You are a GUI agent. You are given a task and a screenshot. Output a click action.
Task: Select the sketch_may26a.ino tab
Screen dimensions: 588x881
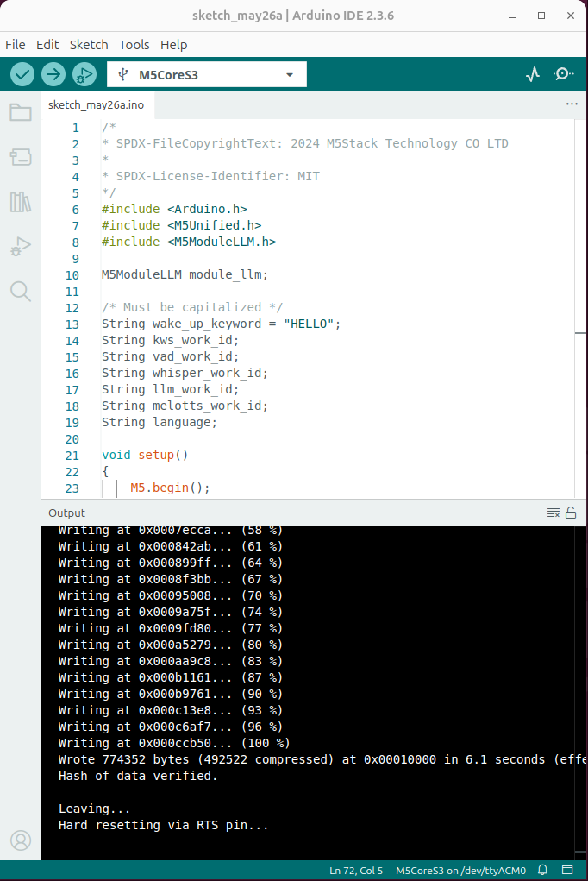[96, 105]
